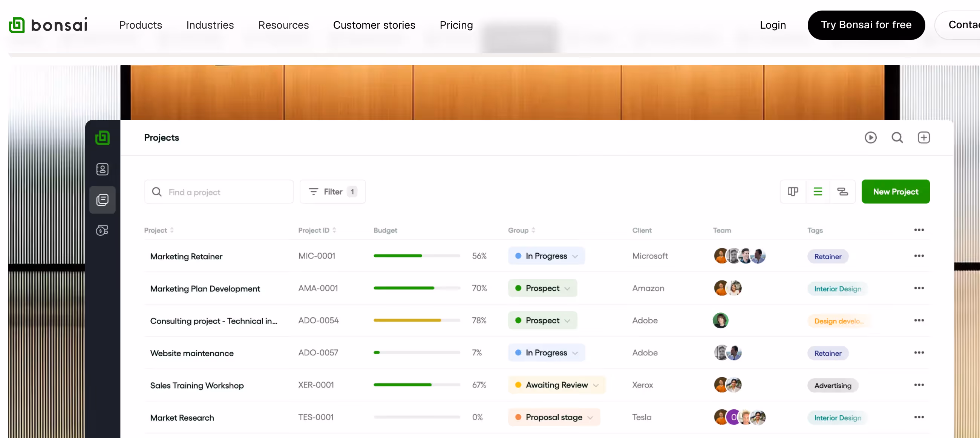Go to the Pricing page
The height and width of the screenshot is (438, 980).
456,25
